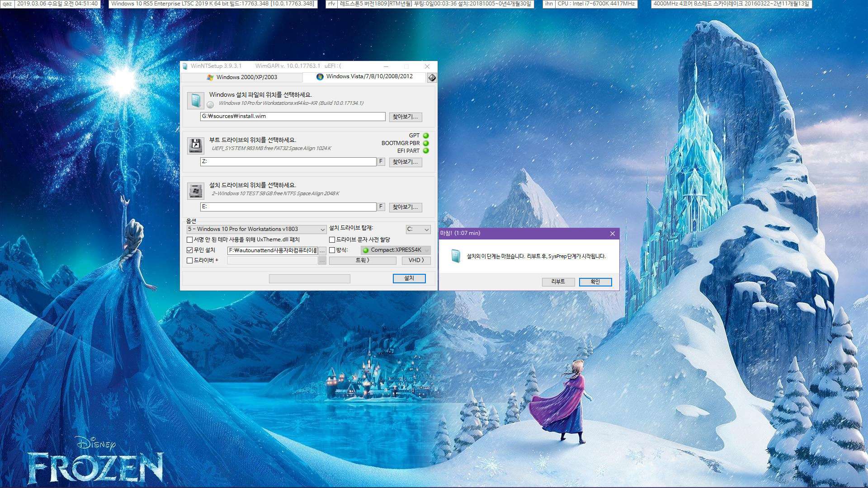Viewport: 868px width, 488px height.
Task: Uncheck the 무인 설치 unattended checkbox
Action: tap(189, 250)
